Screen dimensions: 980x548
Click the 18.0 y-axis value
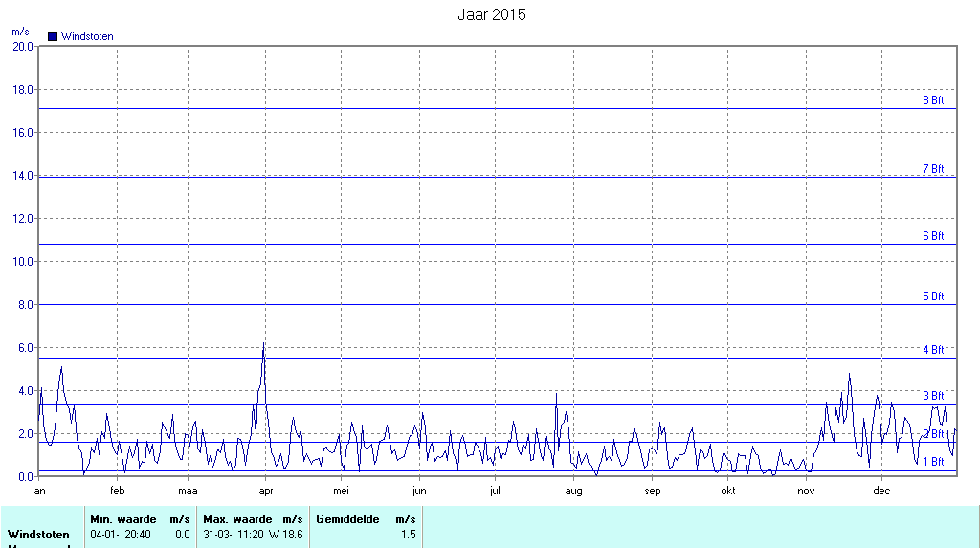click(23, 89)
